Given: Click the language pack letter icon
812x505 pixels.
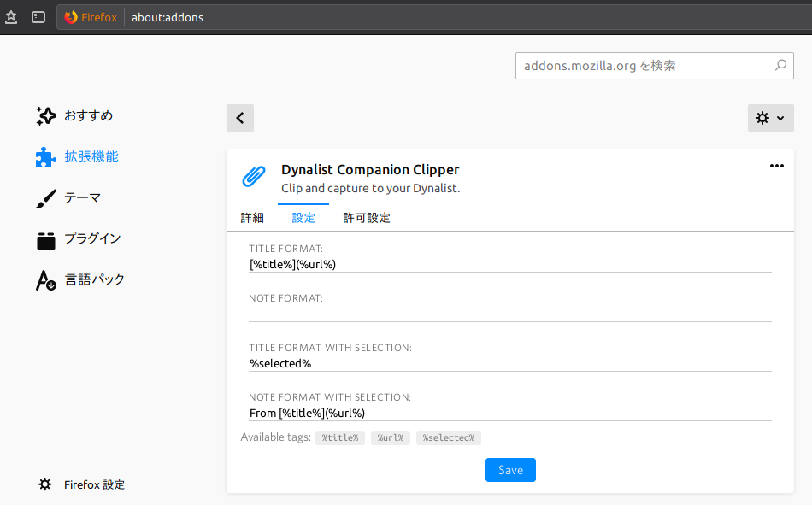Looking at the screenshot, I should click(45, 280).
